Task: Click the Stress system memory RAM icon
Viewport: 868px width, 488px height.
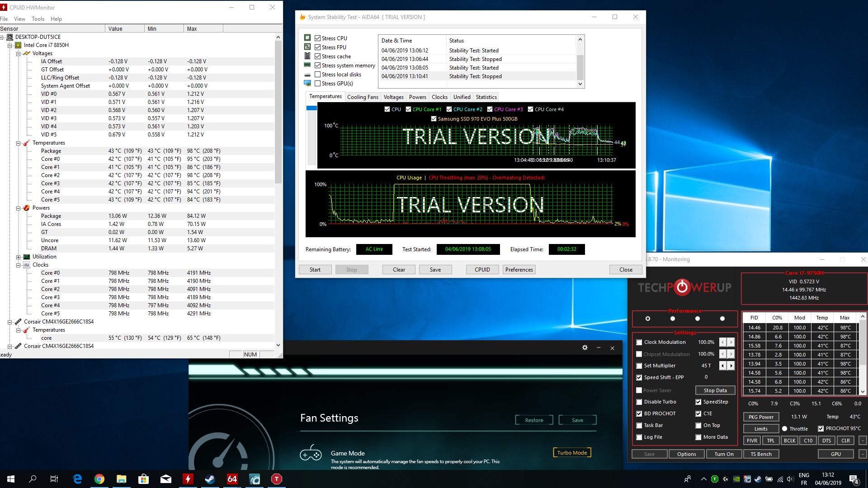Action: point(307,65)
